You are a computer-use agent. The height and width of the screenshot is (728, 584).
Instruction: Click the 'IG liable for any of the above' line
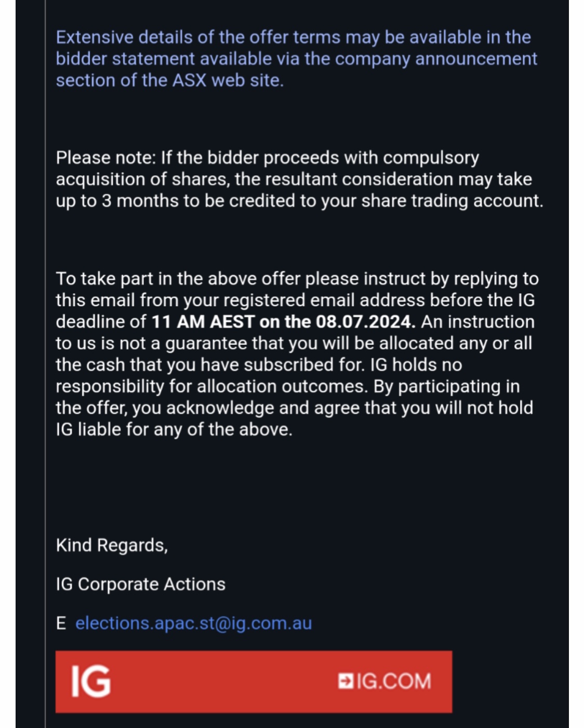tap(174, 430)
